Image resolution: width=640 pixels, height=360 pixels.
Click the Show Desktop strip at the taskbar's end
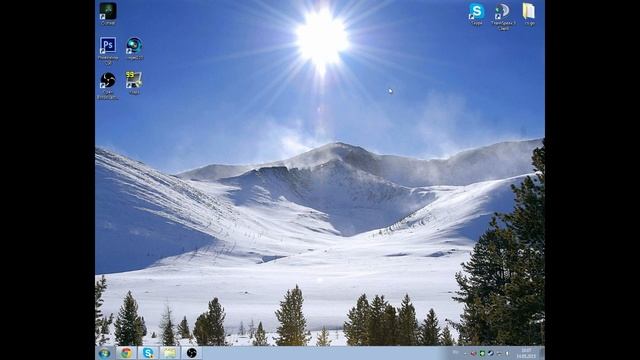(542, 353)
